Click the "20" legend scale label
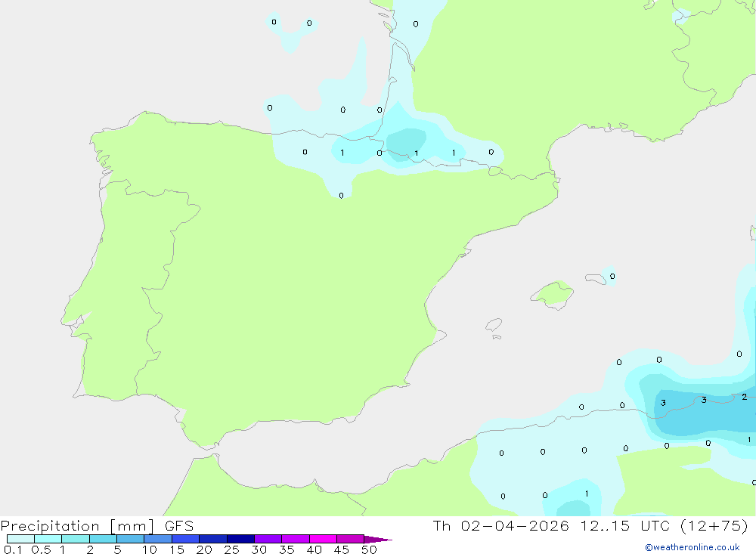756x554 pixels. click(204, 549)
